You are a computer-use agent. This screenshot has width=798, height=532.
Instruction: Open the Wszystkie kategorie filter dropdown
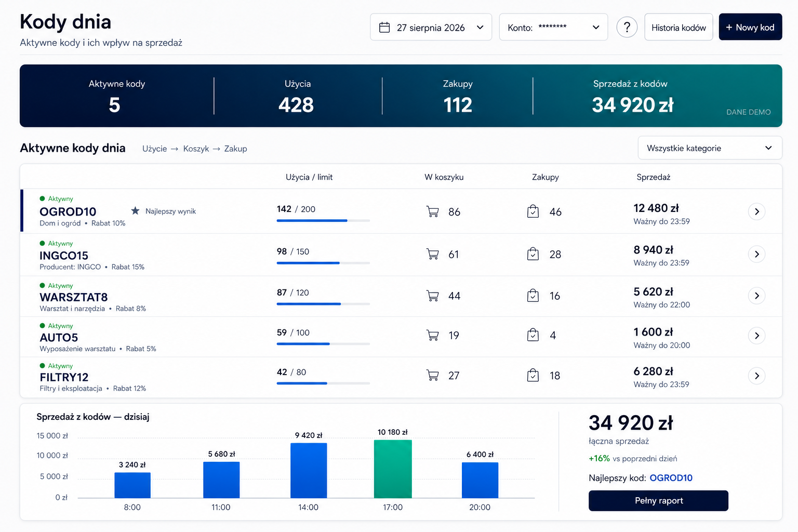[710, 148]
